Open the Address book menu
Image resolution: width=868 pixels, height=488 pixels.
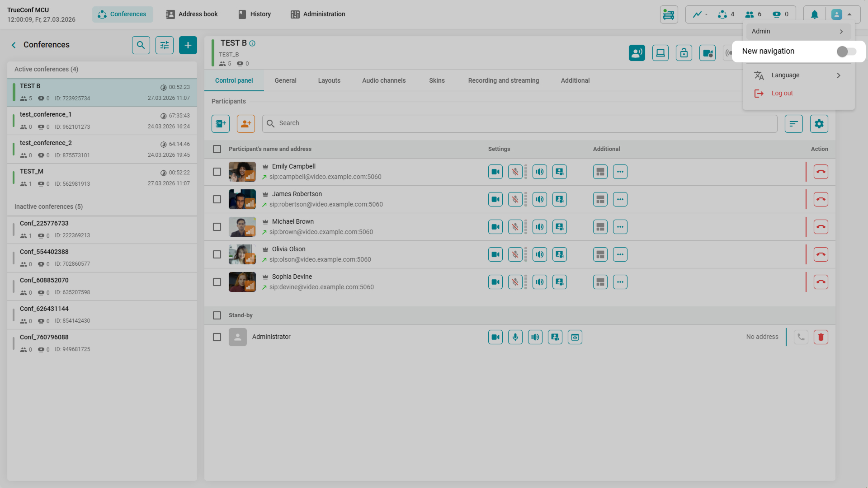pos(192,14)
